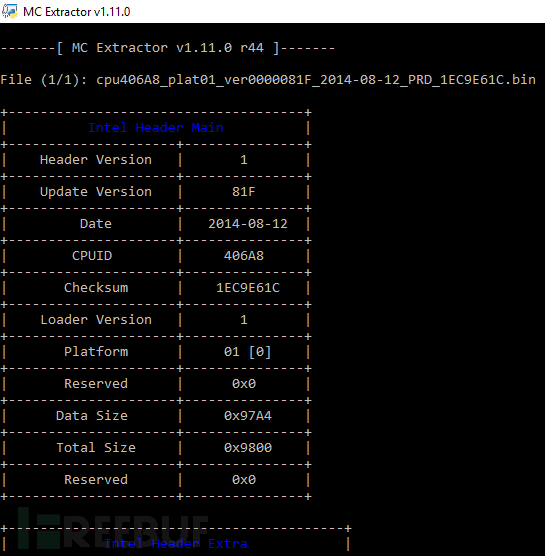Viewport: 545px width, 556px height.
Task: Click the Total Size value 0x9800
Action: 248,447
